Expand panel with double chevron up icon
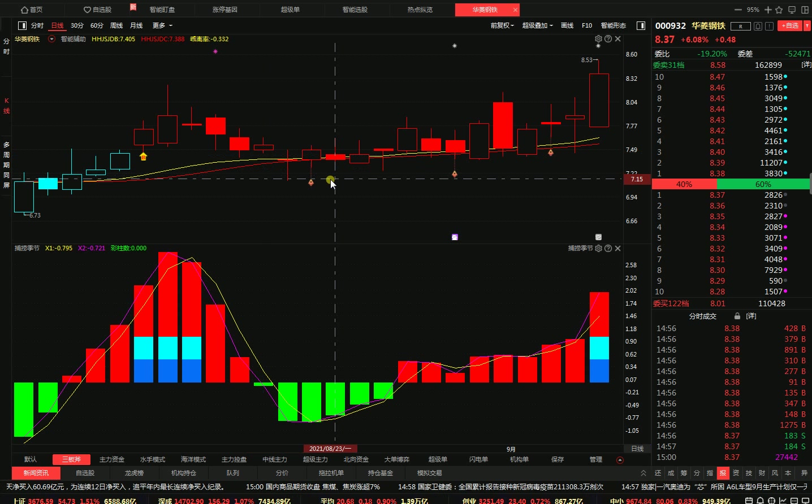812x504 pixels. pos(643,473)
